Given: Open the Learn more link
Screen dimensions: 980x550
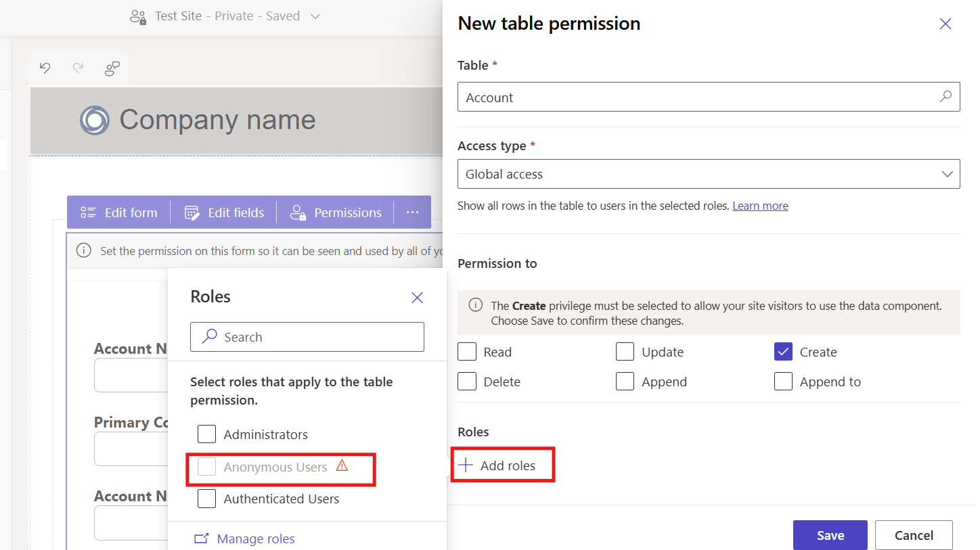Looking at the screenshot, I should tap(760, 206).
